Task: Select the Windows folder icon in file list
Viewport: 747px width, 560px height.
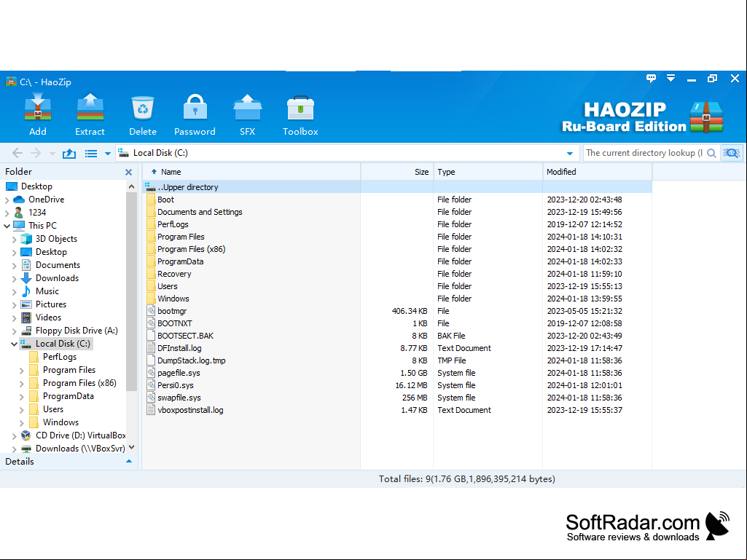Action: click(x=151, y=299)
